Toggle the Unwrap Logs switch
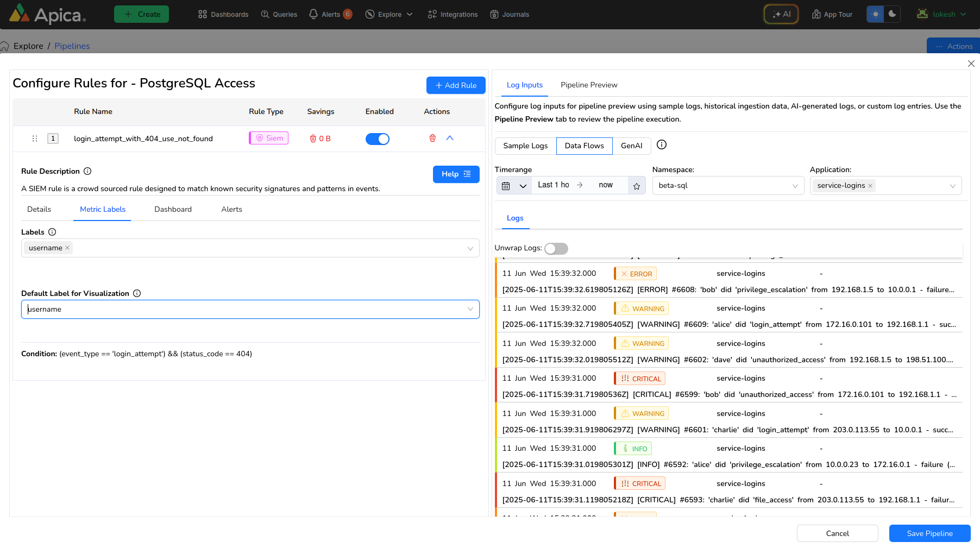This screenshot has width=980, height=548. tap(556, 249)
